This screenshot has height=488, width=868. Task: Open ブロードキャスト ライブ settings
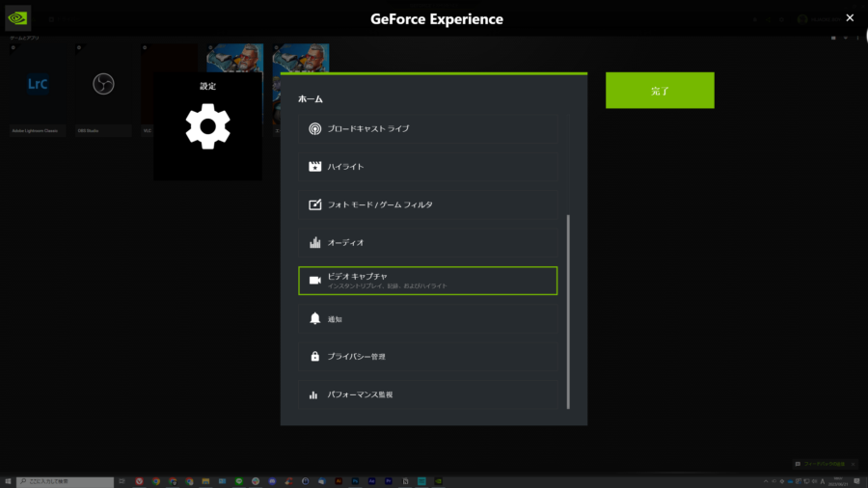coord(427,128)
